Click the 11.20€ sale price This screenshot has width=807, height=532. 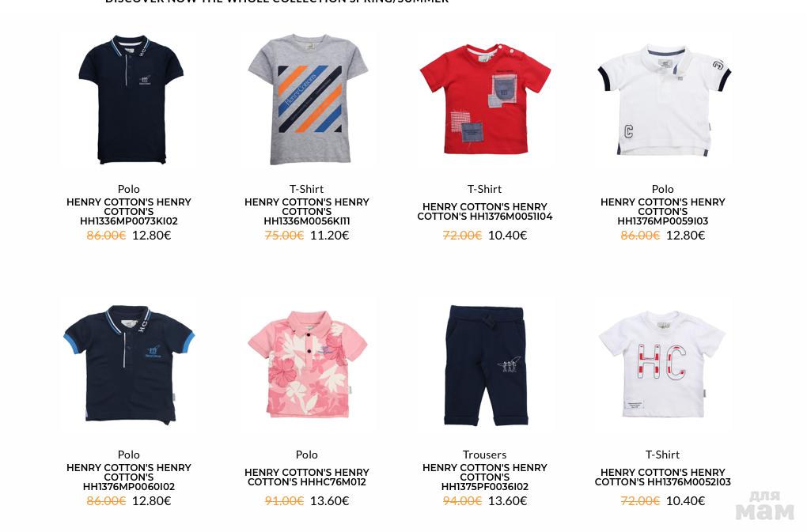329,236
